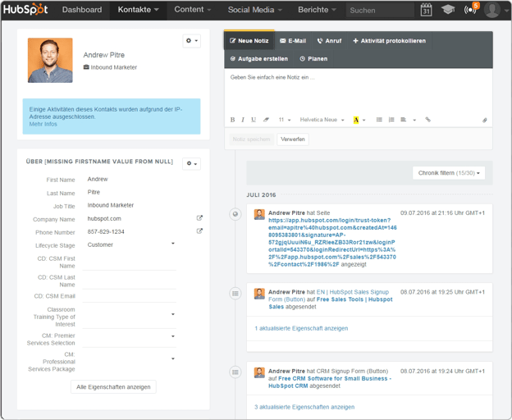The width and height of the screenshot is (512, 420).
Task: Open the HubSpot Academy graduation cap icon
Action: [448, 10]
